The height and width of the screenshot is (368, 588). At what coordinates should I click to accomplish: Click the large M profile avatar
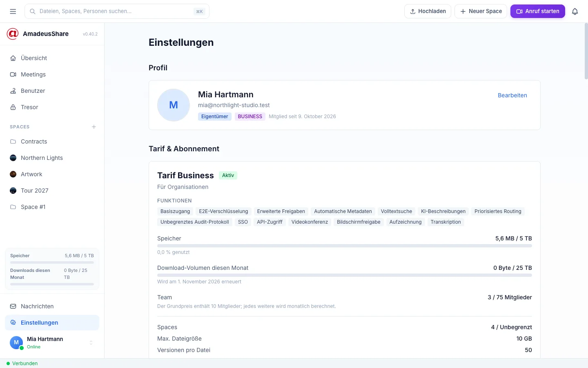click(x=174, y=105)
